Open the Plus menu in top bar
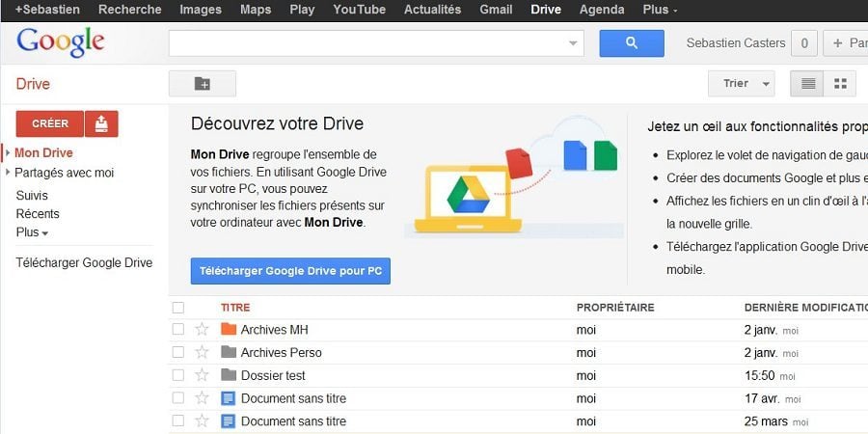The image size is (868, 434). coord(660,10)
